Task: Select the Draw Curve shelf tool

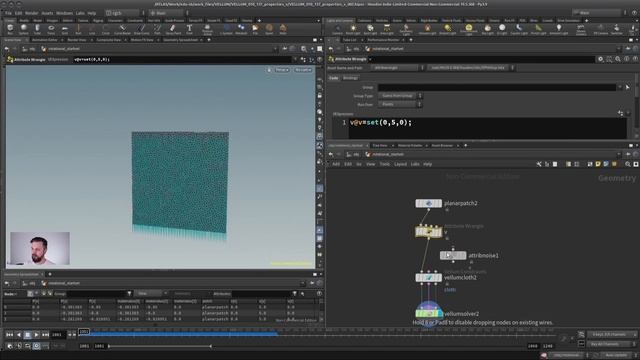Action: (142, 29)
